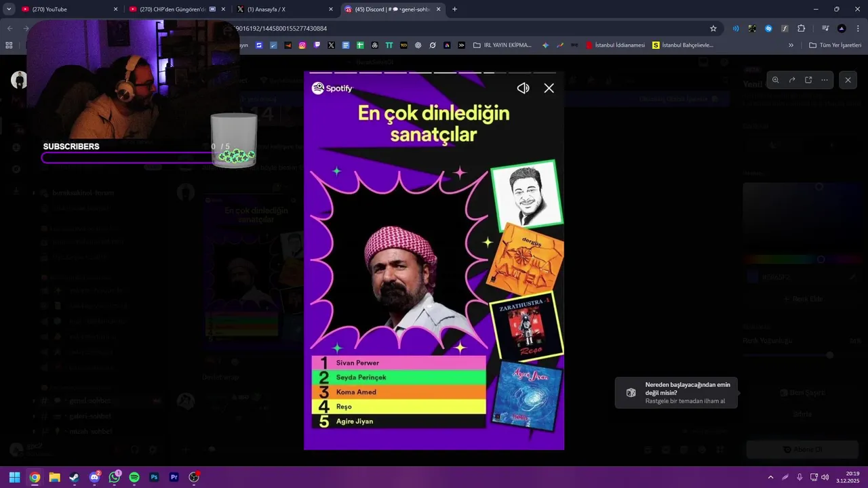Open Chrome from the taskbar
This screenshot has width=868, height=488.
point(35,477)
